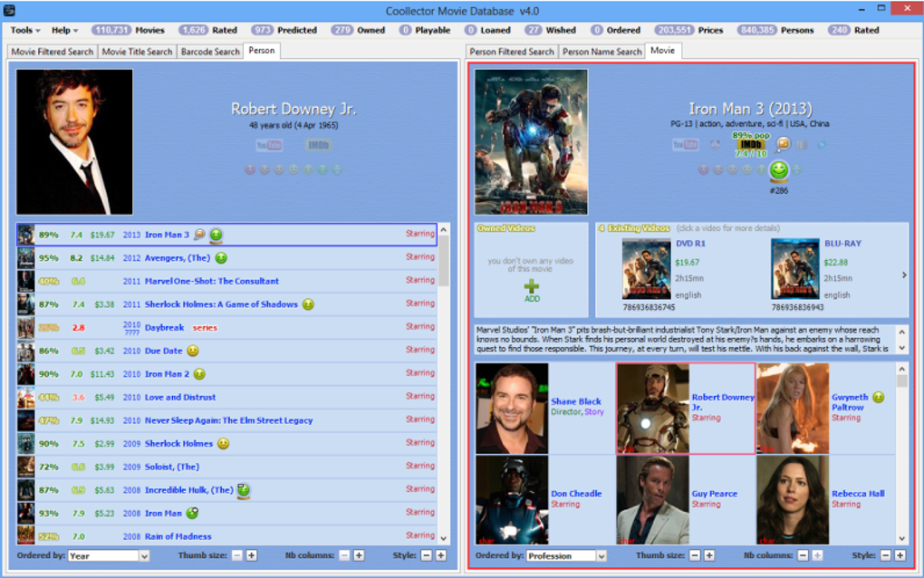Open the IMDb badge for Iron Man 3

click(750, 144)
